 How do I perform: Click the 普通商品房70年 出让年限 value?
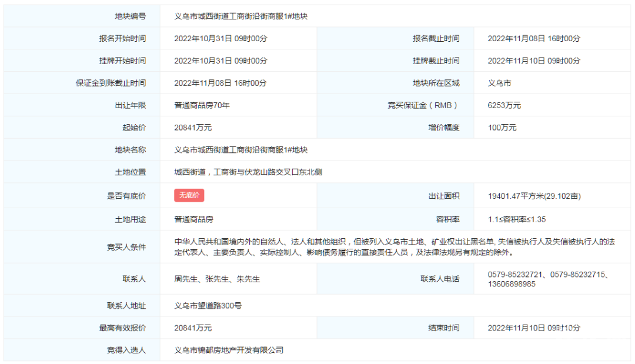coord(202,106)
